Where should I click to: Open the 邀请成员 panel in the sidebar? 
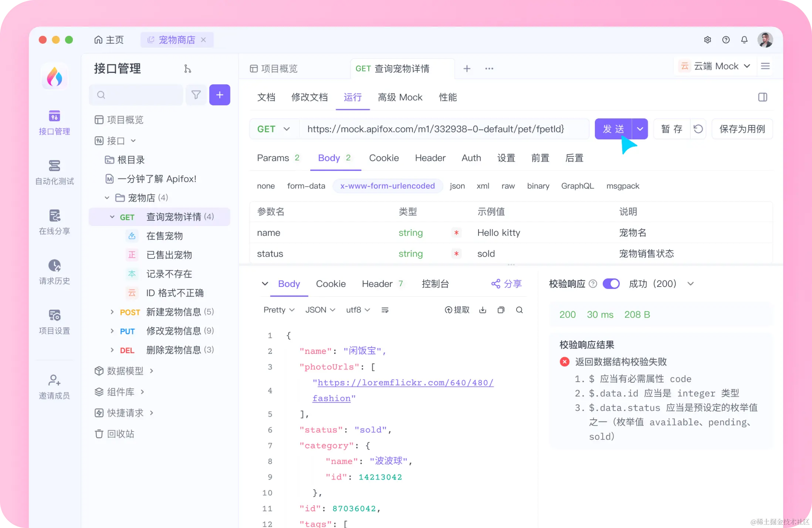click(x=54, y=385)
